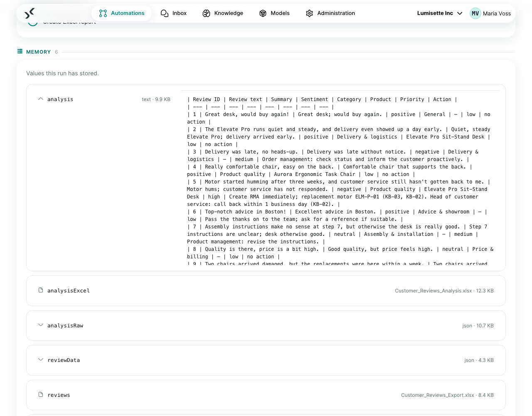Click the file icon beside reviews
This screenshot has width=532, height=416.
coord(41,395)
